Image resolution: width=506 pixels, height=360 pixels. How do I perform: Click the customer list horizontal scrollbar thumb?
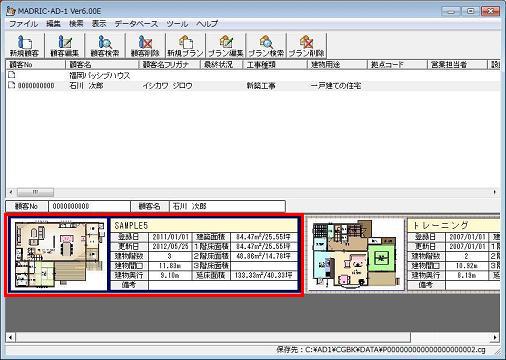(35, 192)
